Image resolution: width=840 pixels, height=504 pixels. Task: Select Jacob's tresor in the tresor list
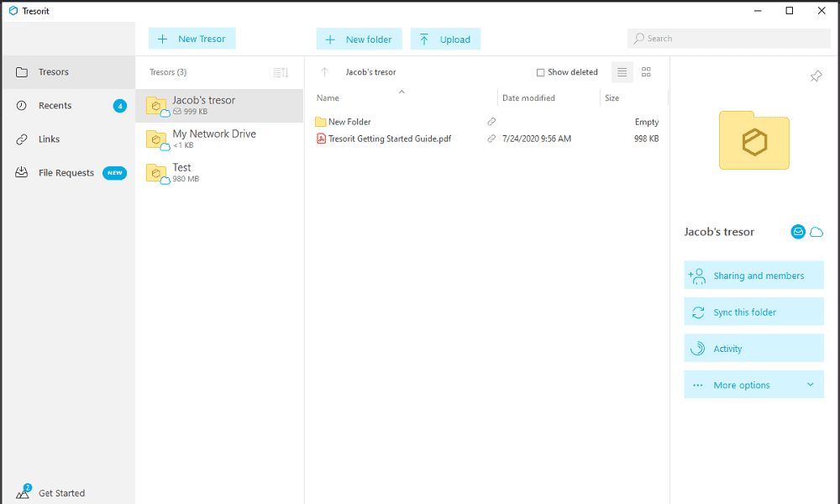click(x=219, y=106)
